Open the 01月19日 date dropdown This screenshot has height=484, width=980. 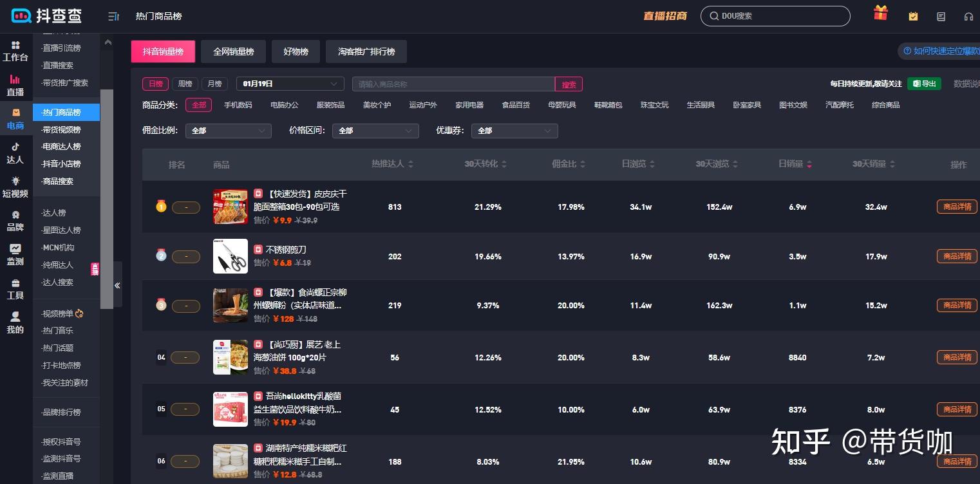click(290, 84)
